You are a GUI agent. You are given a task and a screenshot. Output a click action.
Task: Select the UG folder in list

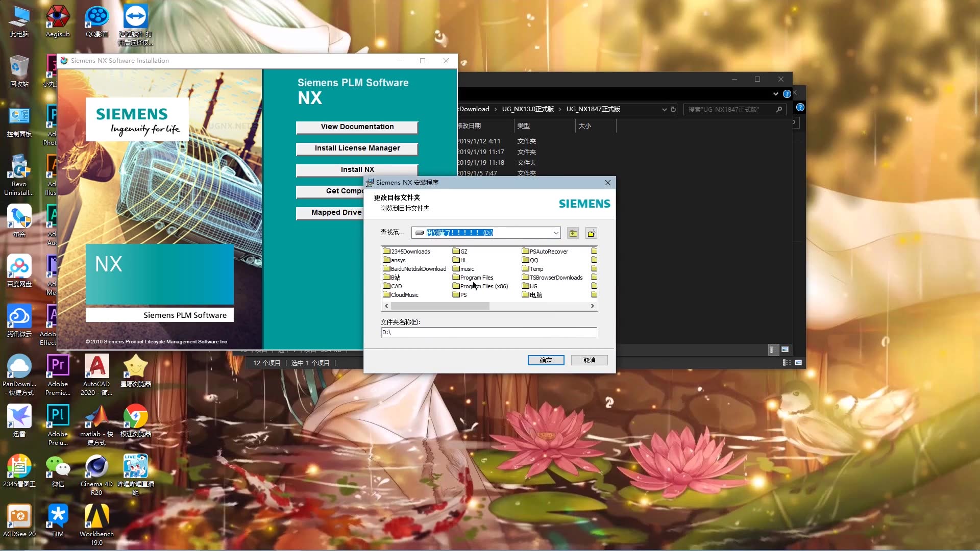coord(532,286)
